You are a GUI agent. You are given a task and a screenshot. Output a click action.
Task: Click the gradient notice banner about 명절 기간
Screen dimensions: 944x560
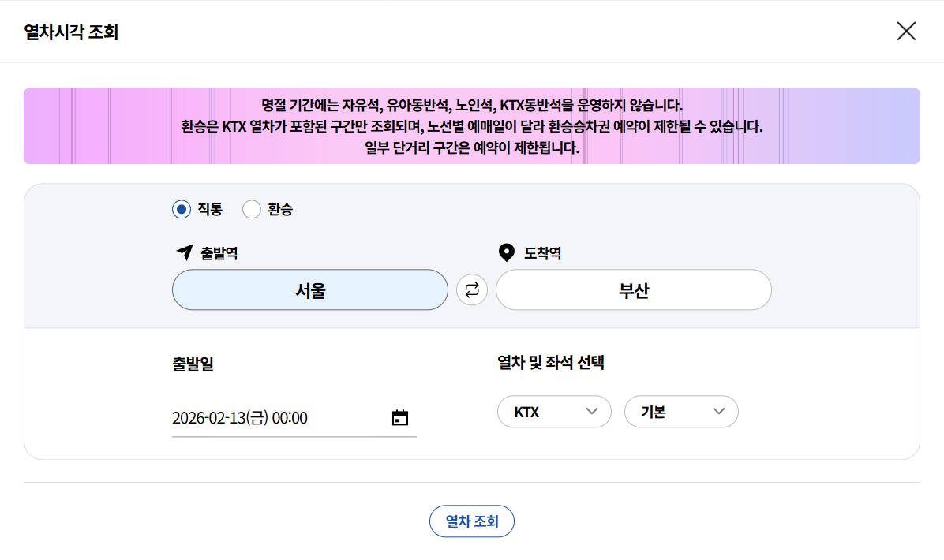(472, 126)
